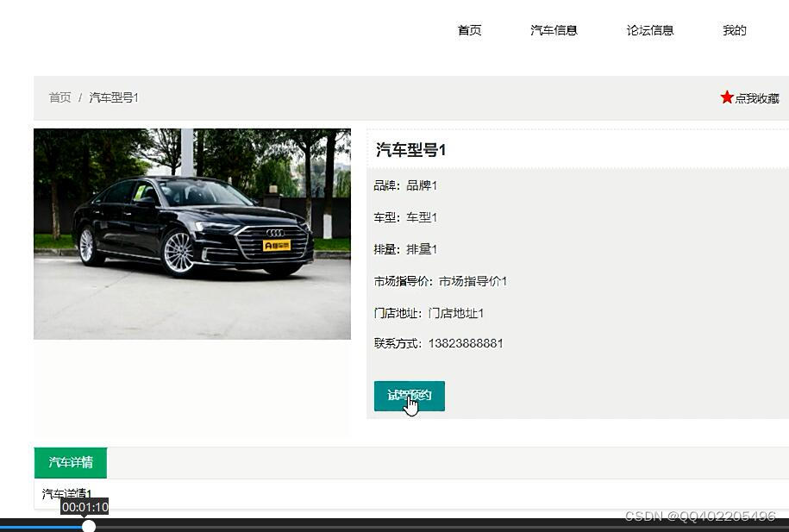Switch to the 汽车详情 tab
The height and width of the screenshot is (532, 789).
click(69, 462)
